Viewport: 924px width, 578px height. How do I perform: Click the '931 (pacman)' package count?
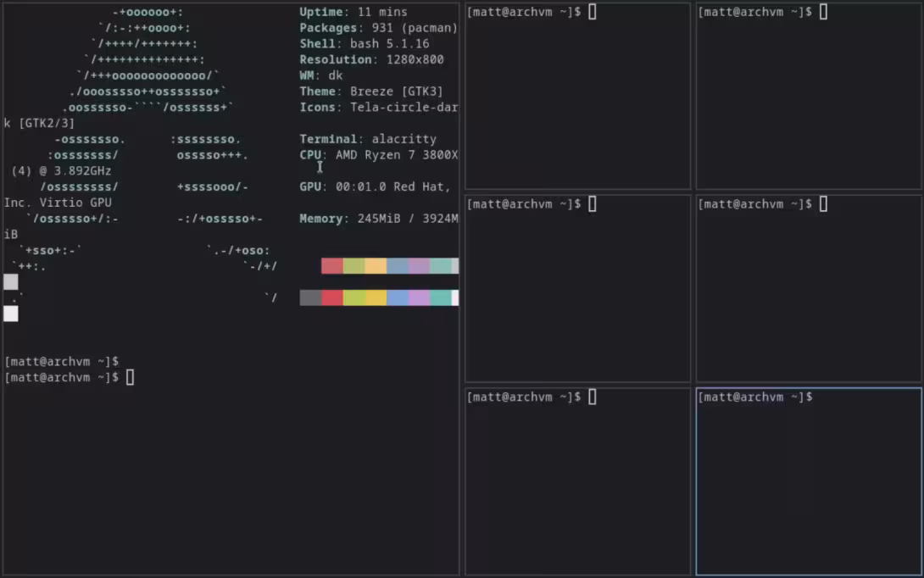[415, 28]
